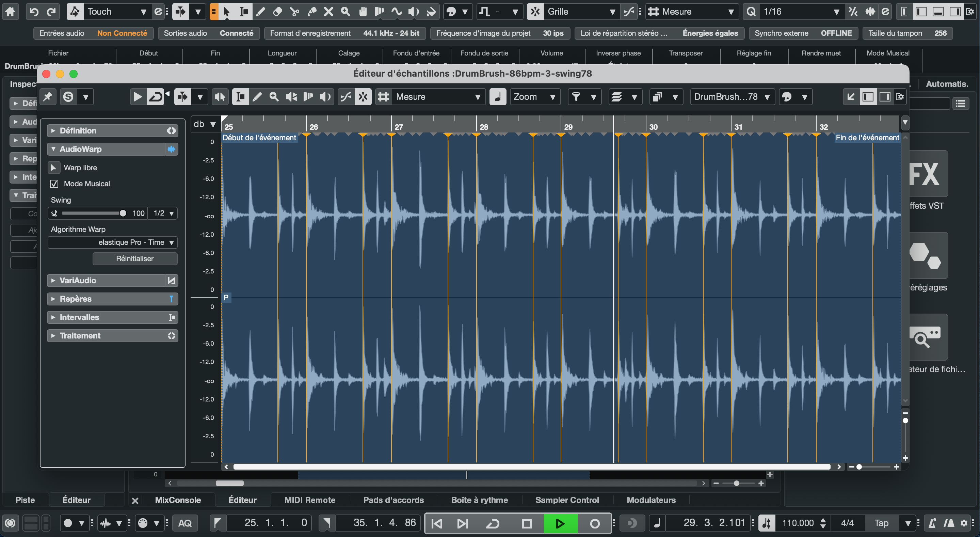Stop playback with the stop button
The height and width of the screenshot is (537, 980).
pyautogui.click(x=527, y=524)
